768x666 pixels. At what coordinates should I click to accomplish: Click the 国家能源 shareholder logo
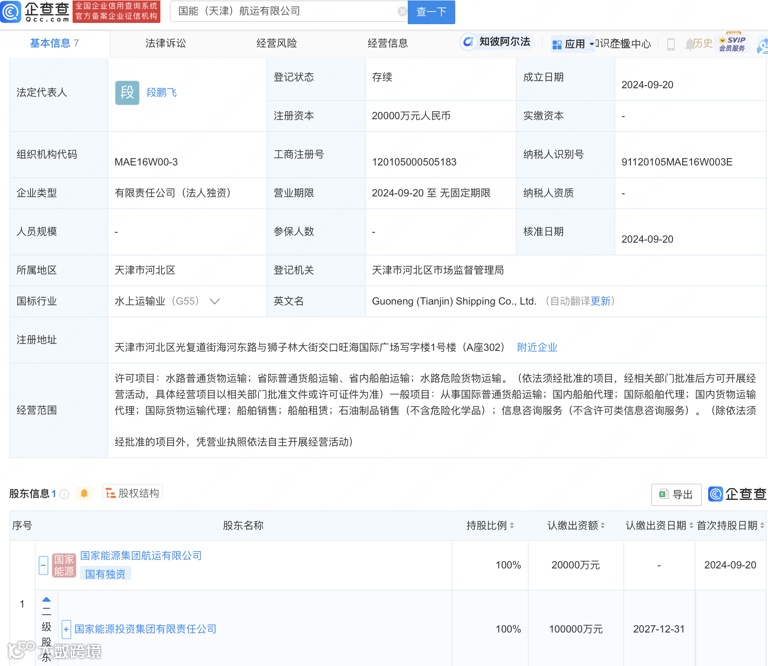coord(64,565)
